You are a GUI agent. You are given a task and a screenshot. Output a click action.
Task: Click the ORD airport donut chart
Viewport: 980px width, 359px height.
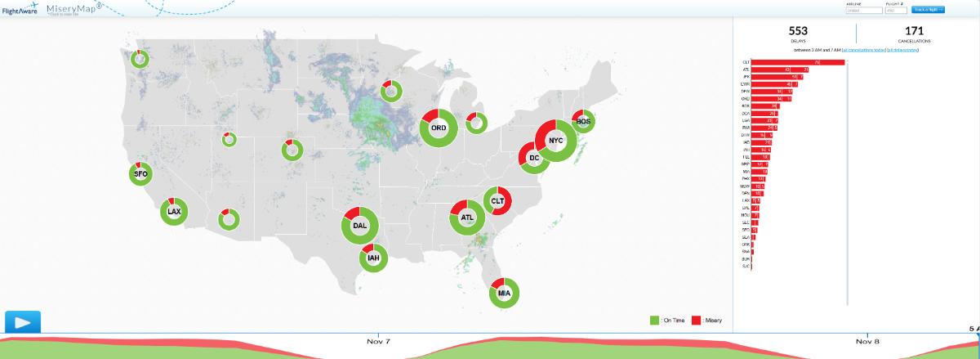pyautogui.click(x=439, y=128)
